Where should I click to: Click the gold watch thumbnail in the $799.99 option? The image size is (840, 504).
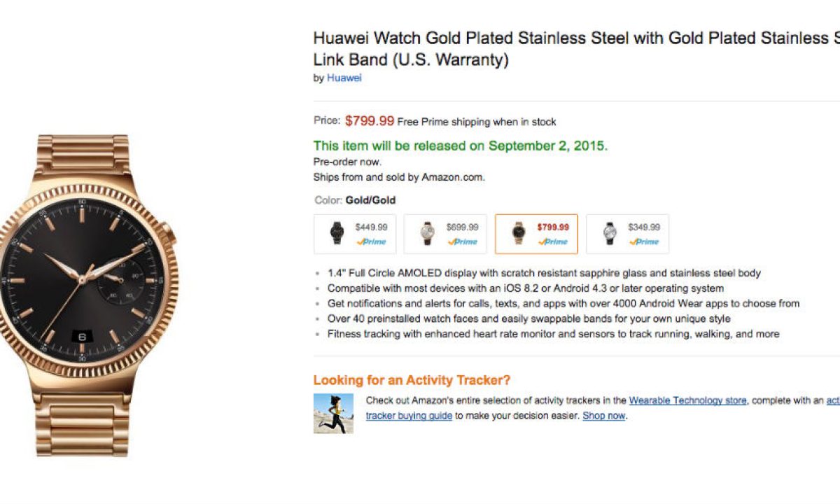pos(518,233)
